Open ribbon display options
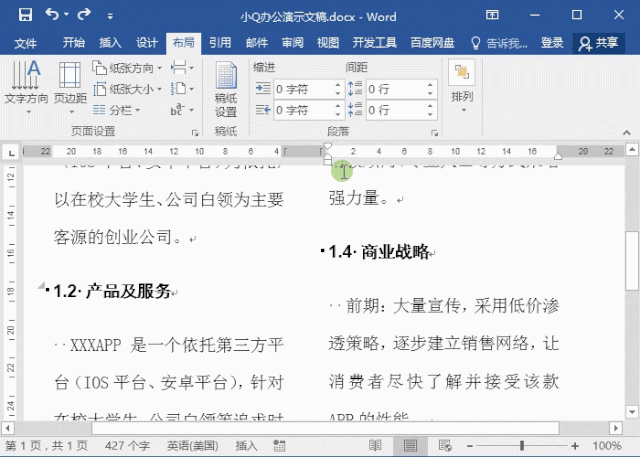 coord(492,15)
